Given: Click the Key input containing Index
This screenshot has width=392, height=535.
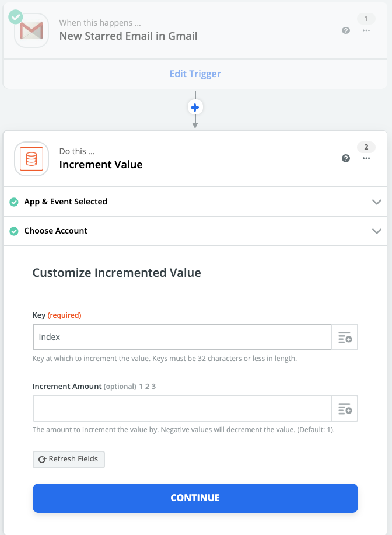Looking at the screenshot, I should 182,338.
